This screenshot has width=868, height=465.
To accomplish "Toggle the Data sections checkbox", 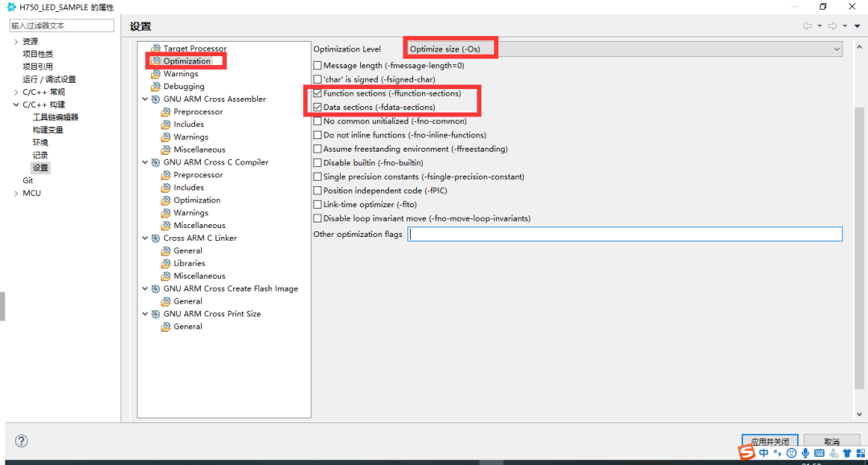I will point(317,108).
